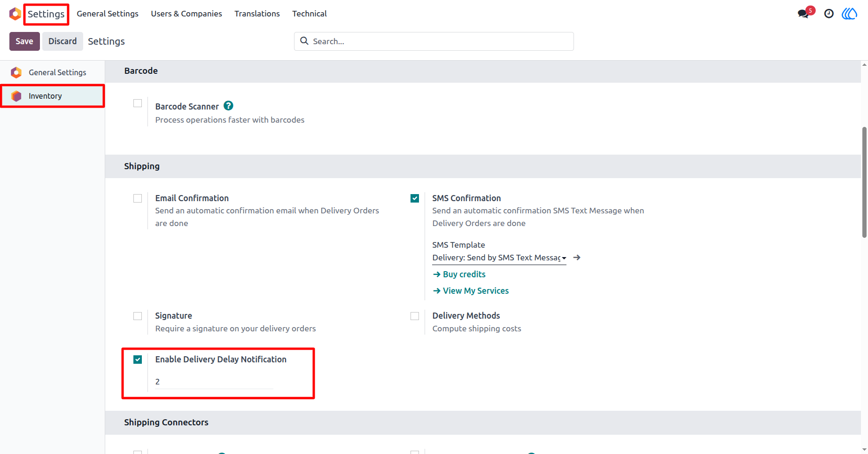Open the Technical menu
868x454 pixels.
310,14
